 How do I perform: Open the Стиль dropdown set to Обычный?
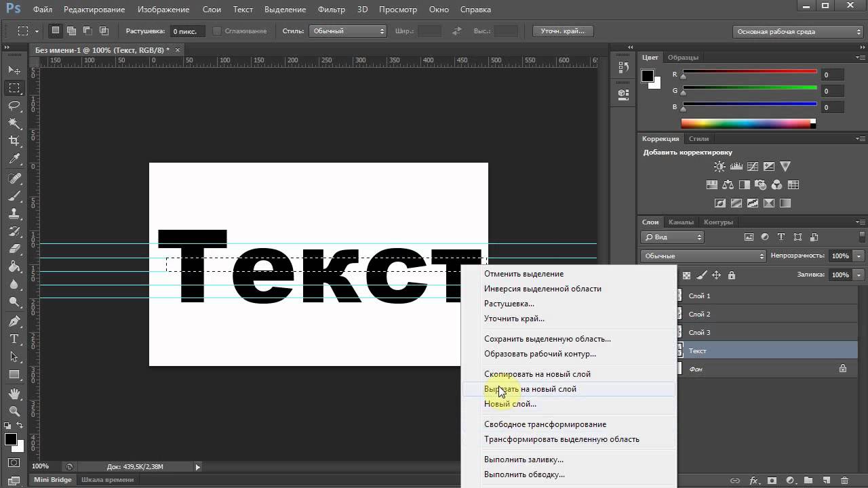pyautogui.click(x=347, y=31)
